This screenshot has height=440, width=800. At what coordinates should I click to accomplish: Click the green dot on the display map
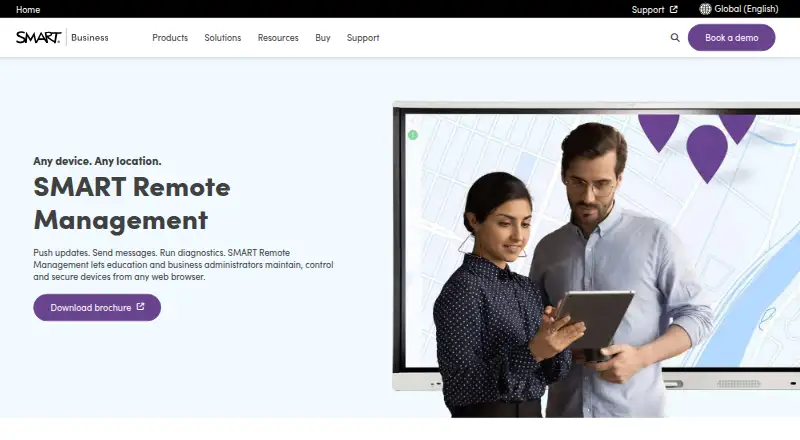[x=413, y=135]
